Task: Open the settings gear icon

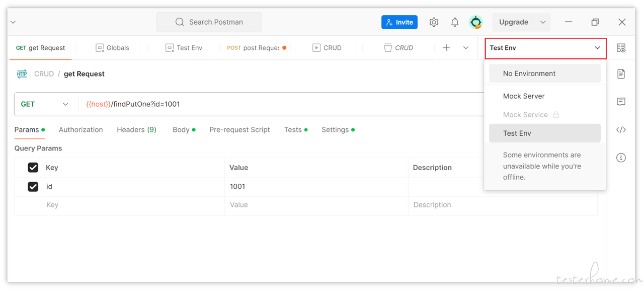Action: (434, 22)
